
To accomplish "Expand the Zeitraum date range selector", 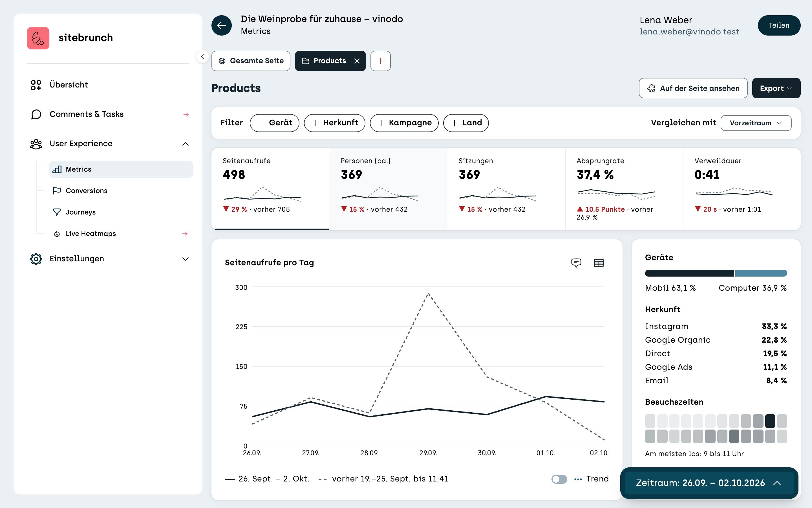I will pyautogui.click(x=709, y=483).
